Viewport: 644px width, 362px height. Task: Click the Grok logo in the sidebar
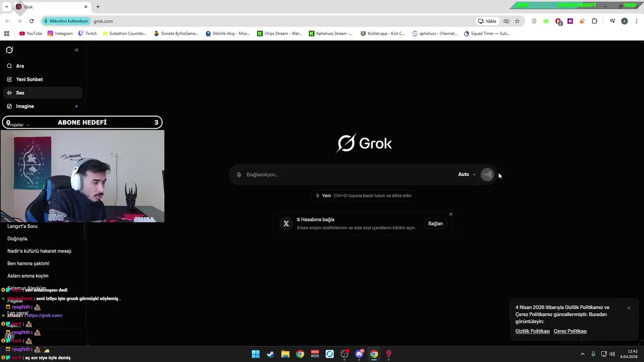point(10,50)
